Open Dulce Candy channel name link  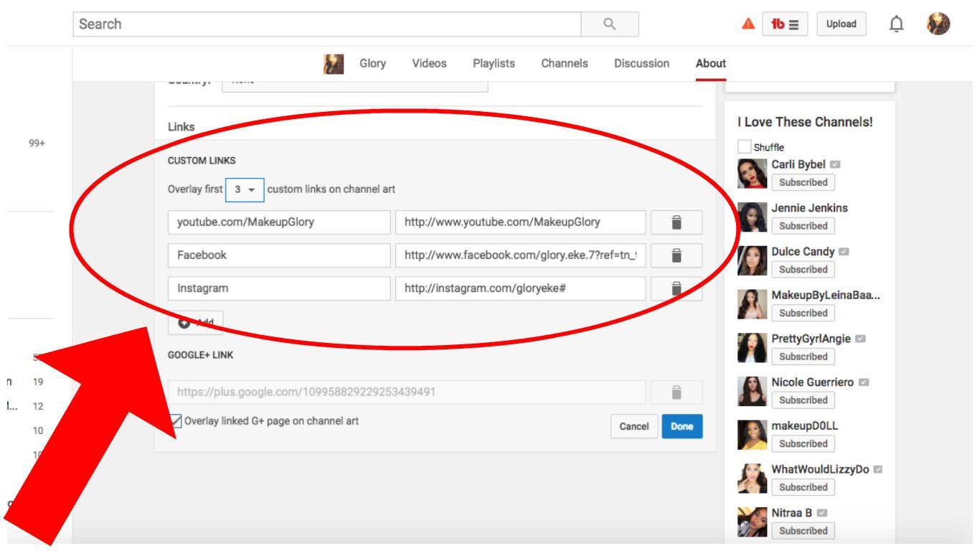coord(803,252)
